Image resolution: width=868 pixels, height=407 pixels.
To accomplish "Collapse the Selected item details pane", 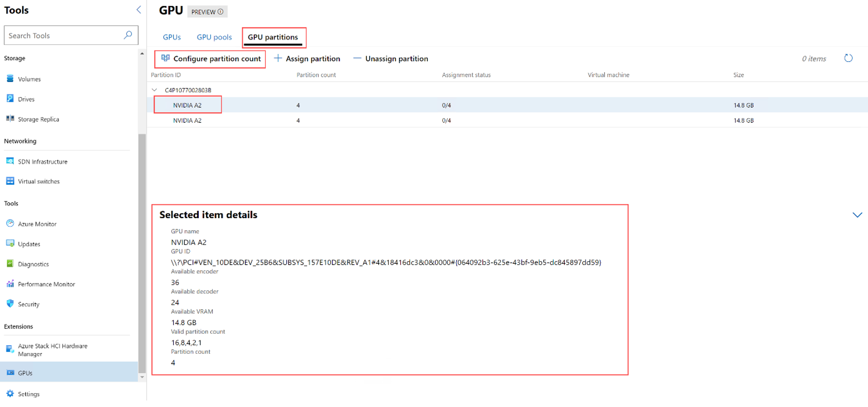I will tap(857, 215).
